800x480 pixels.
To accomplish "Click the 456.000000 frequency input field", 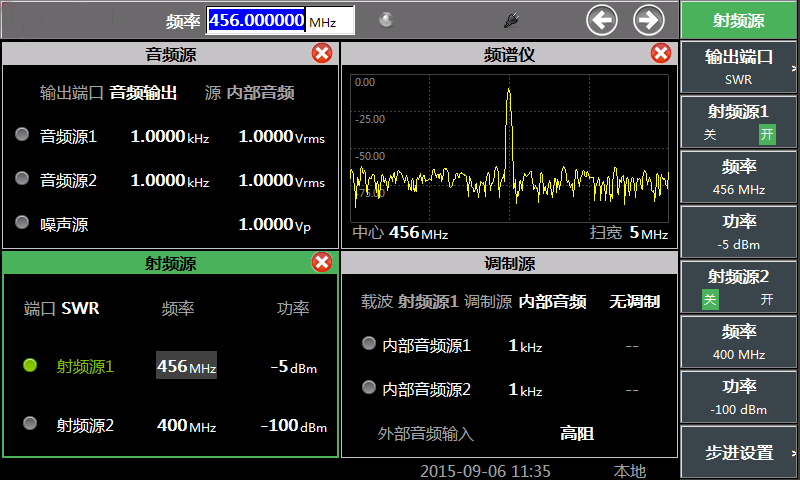I will point(256,21).
